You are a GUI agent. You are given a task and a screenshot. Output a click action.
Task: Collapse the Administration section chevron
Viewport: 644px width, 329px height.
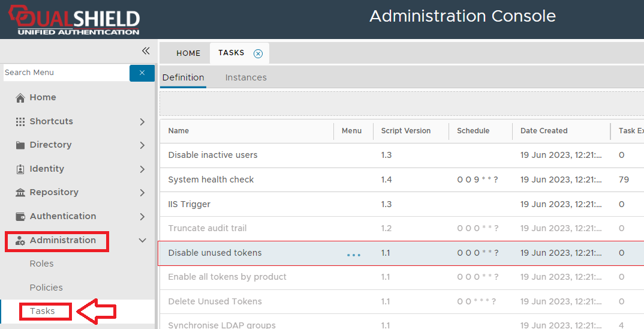point(142,241)
